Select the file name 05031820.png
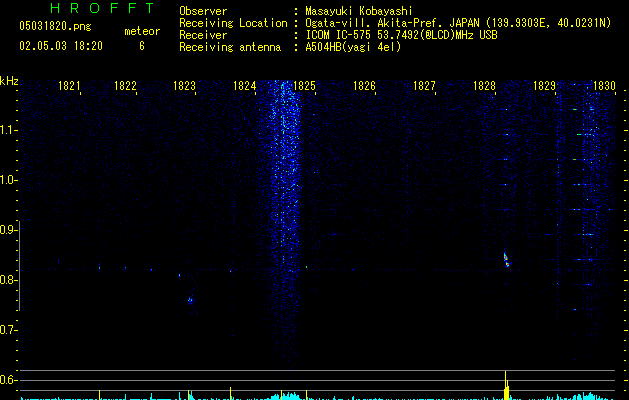Viewport: 629px width, 400px height. 55,27
